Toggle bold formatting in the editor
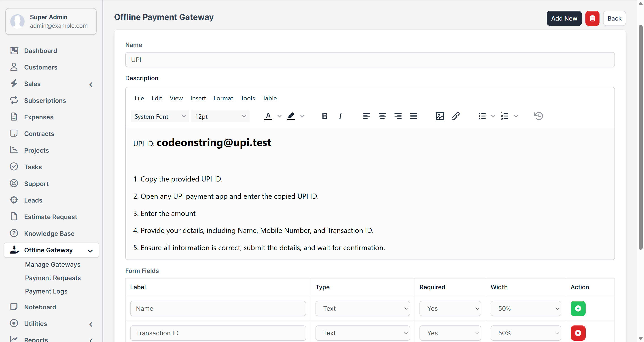Screen dimensions: 644x342 (x=324, y=116)
